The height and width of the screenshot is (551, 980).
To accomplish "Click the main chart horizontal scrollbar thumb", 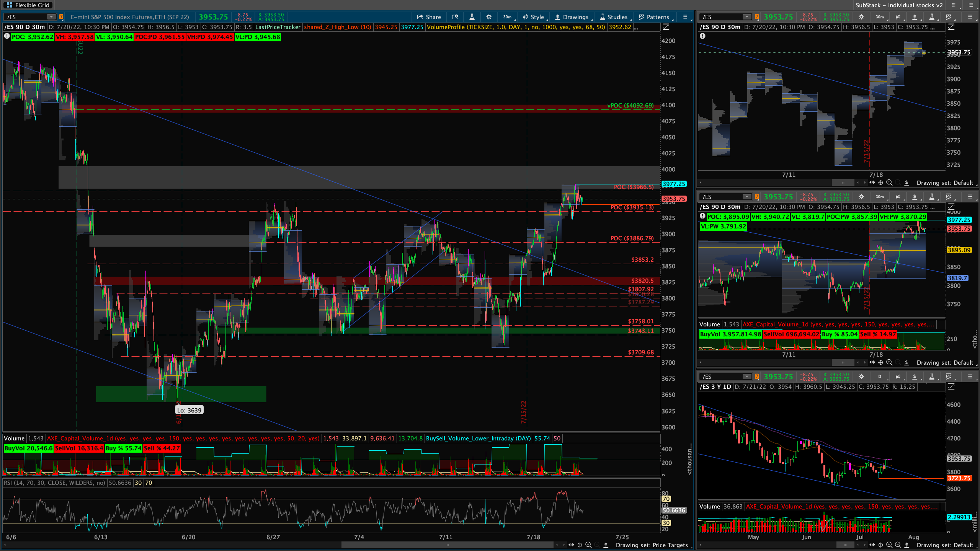I will [447, 545].
